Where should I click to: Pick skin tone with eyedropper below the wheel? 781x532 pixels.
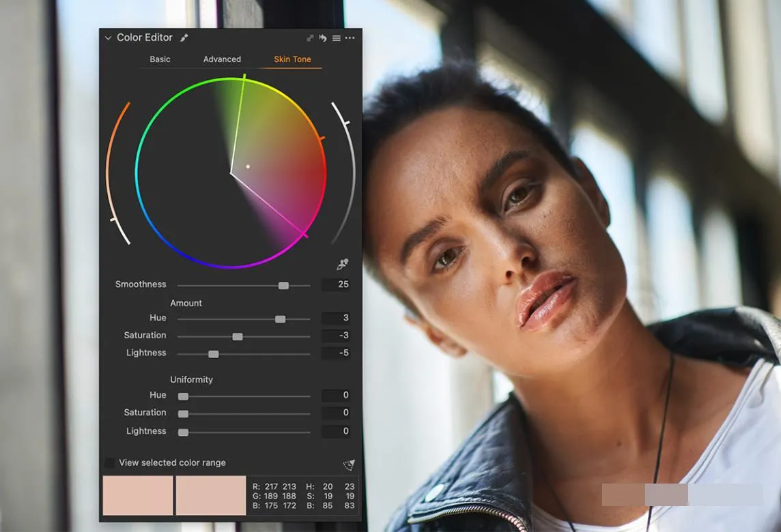[343, 264]
